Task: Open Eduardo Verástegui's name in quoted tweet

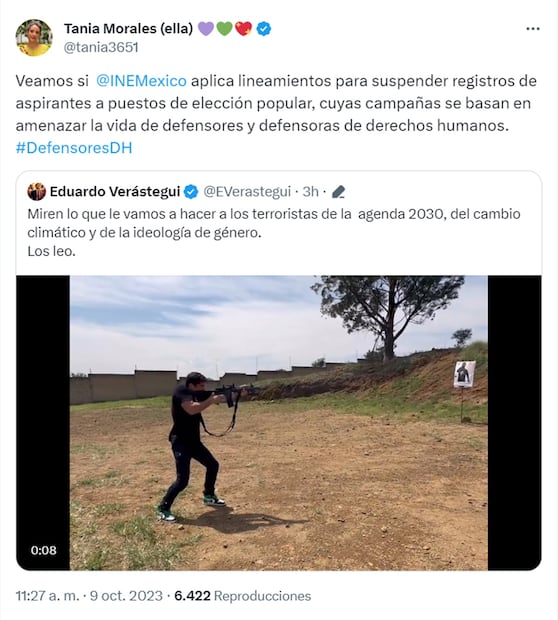Action: tap(115, 192)
